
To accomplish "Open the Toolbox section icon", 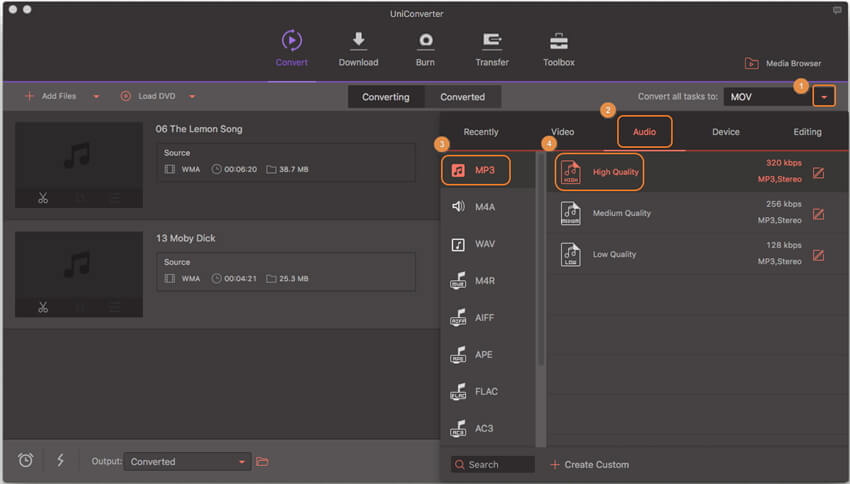I will 559,41.
